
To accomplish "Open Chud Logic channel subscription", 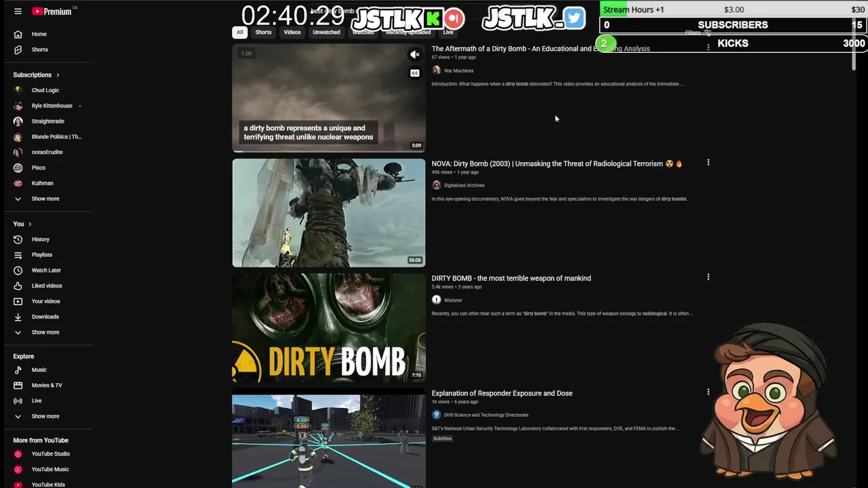I will [x=45, y=90].
